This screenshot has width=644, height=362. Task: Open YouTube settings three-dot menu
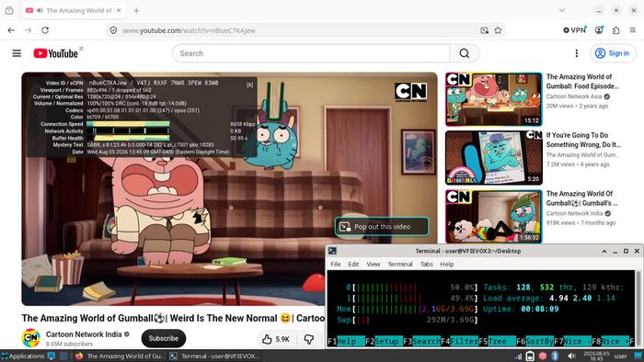577,53
